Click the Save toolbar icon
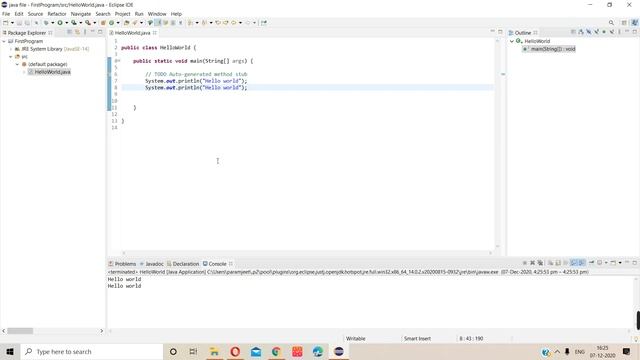This screenshot has width=640, height=360. (19, 23)
